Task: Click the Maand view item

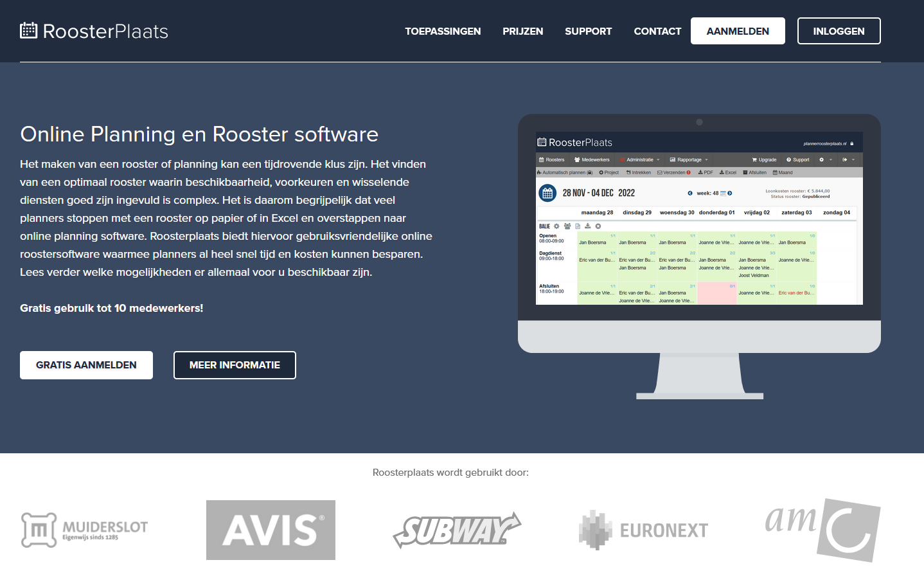Action: [783, 172]
